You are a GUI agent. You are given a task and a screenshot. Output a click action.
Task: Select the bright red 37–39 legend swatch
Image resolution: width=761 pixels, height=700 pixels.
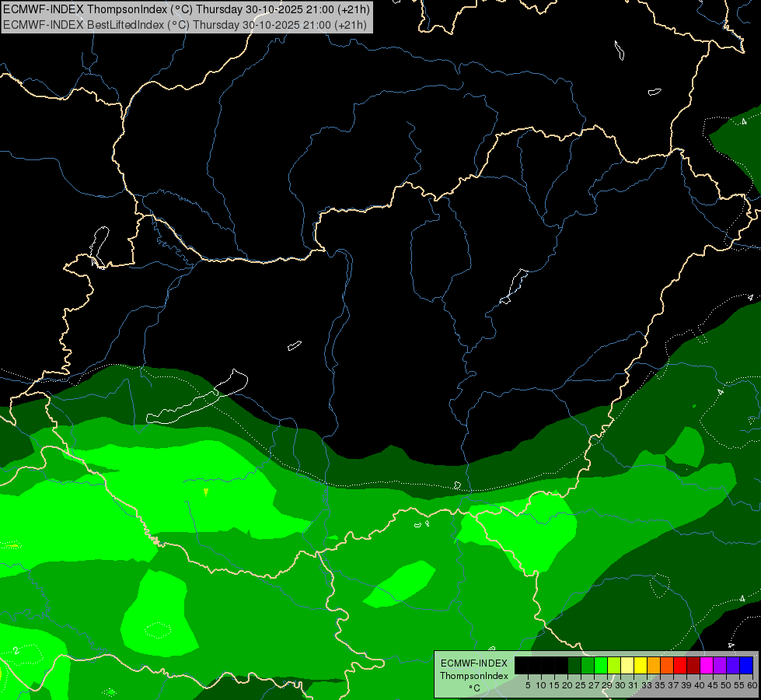(680, 665)
